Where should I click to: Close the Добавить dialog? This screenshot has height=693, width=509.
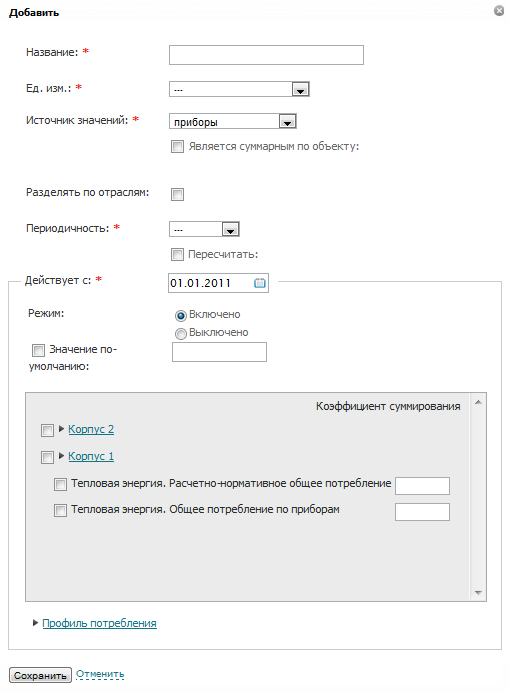click(x=499, y=11)
